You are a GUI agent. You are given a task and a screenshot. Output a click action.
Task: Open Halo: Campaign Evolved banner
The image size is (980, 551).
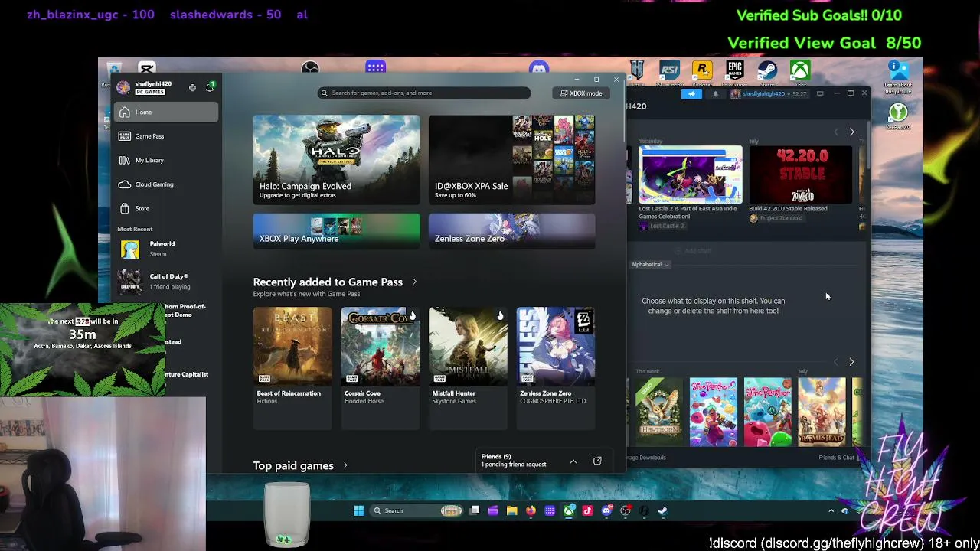coord(336,160)
